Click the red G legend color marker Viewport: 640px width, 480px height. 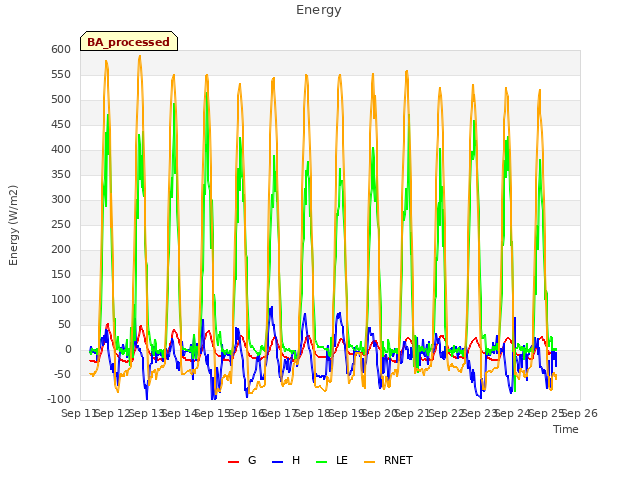click(x=233, y=462)
